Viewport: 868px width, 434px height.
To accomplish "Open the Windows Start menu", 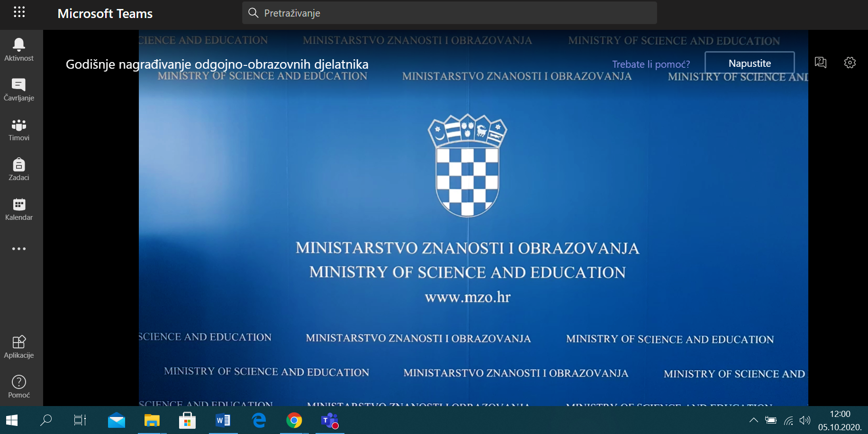I will point(11,420).
